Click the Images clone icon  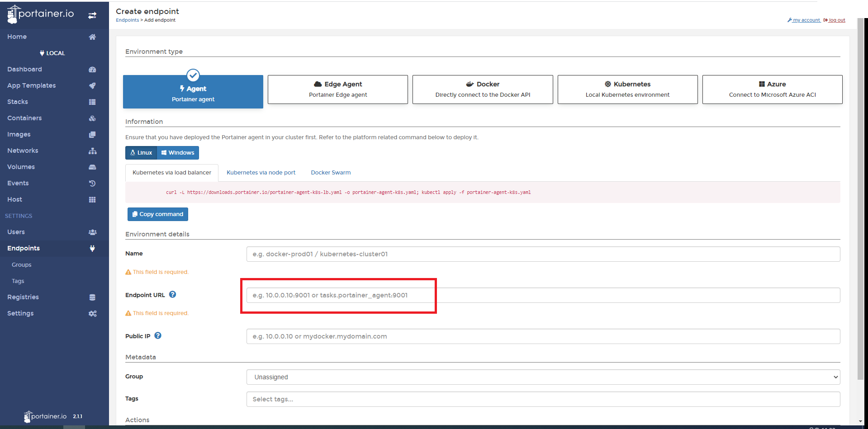pos(92,135)
